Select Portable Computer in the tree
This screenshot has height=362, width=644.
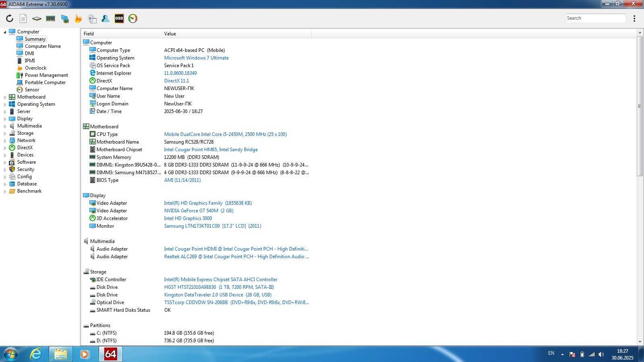click(45, 82)
